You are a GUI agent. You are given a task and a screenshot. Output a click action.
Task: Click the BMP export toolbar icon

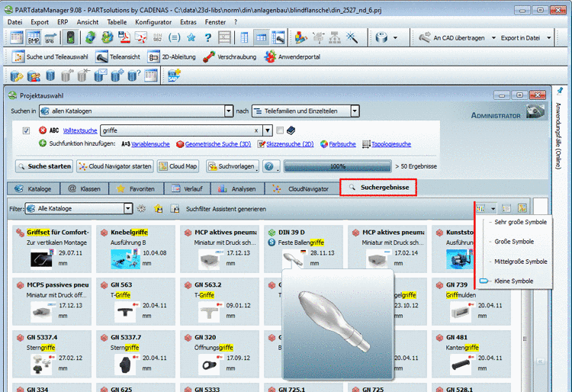(x=34, y=37)
